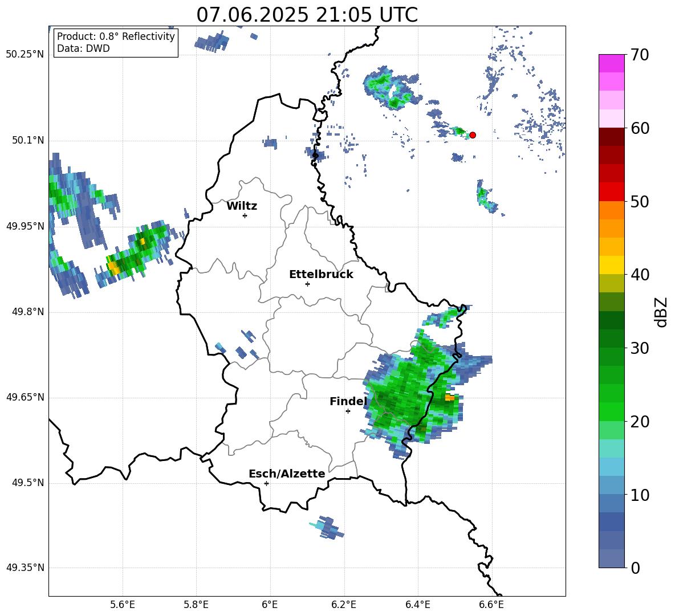Click the cross marker below Esch/Alzette
675x616 pixels.
point(266,483)
